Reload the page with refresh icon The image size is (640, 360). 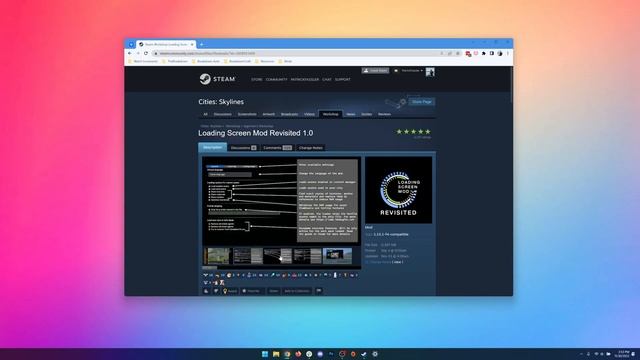[x=146, y=53]
